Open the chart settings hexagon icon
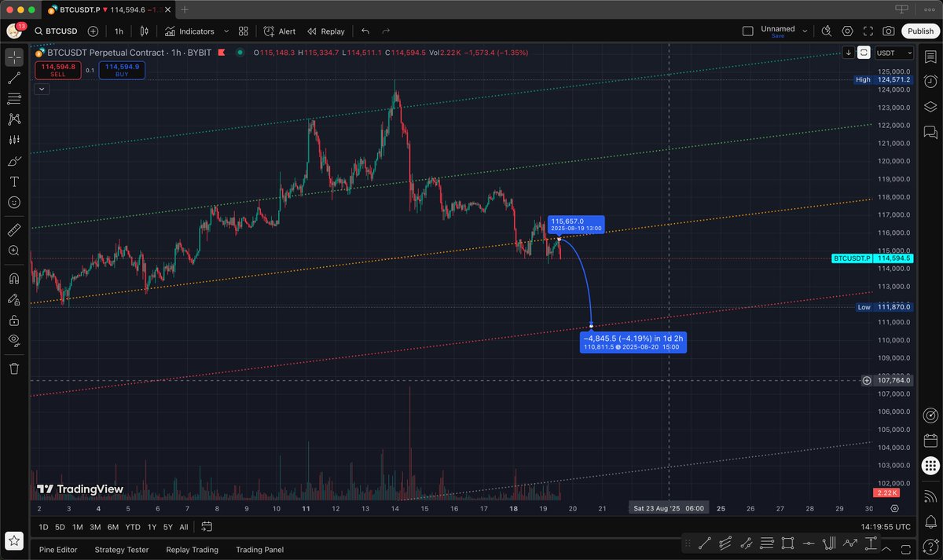 [847, 31]
